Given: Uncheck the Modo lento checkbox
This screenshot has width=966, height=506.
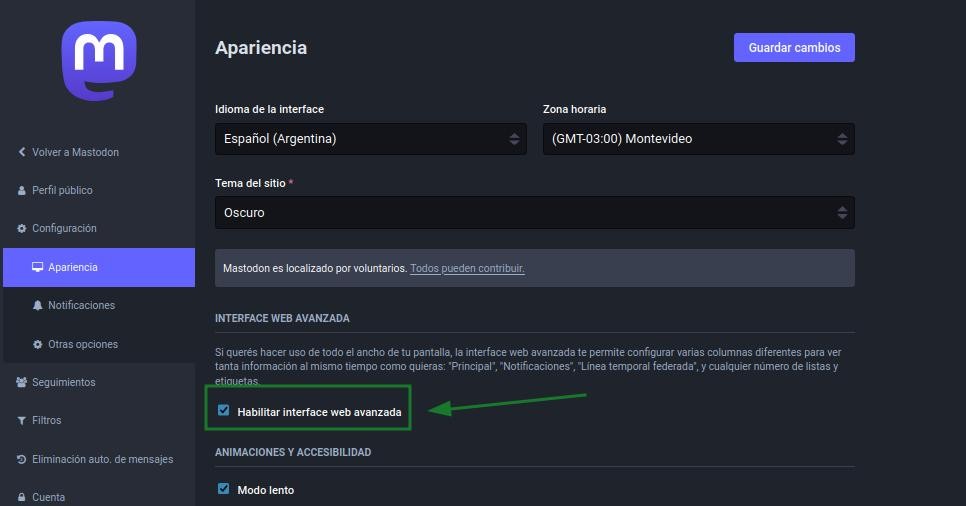Looking at the screenshot, I should (x=223, y=489).
